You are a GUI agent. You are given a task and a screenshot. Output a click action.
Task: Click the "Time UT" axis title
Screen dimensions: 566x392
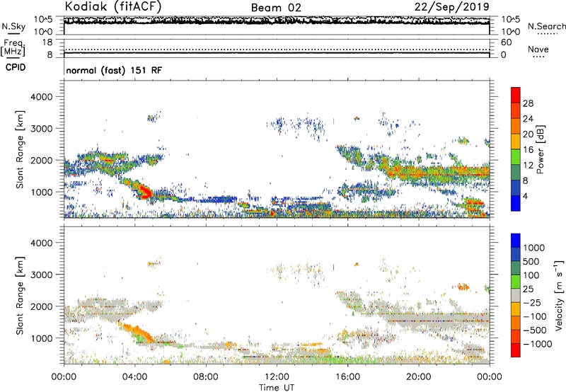click(x=277, y=387)
